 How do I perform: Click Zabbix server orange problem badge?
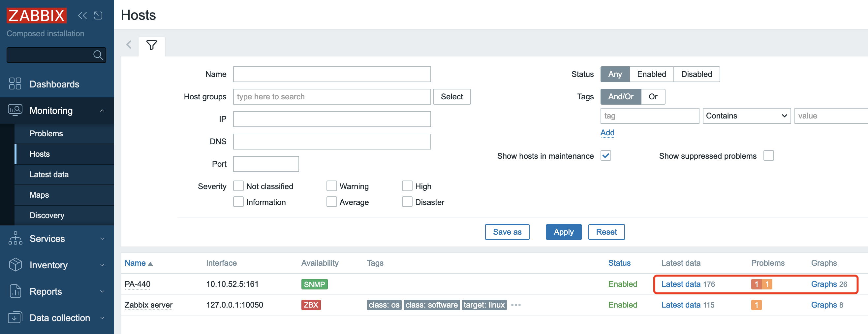click(756, 305)
